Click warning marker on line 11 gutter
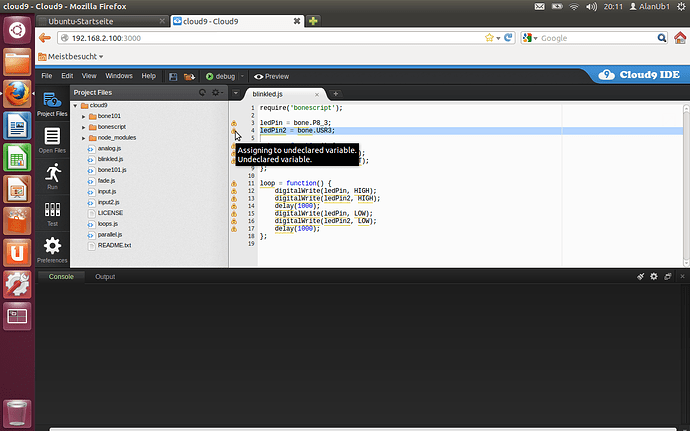The image size is (690, 431). (234, 184)
